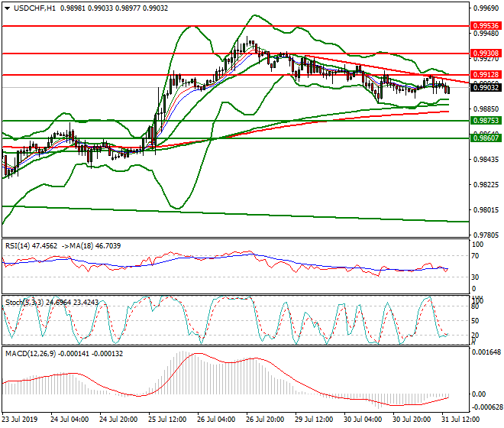
Task: Select the 25 Jul 12:00 time axis label
Action: pos(167,420)
